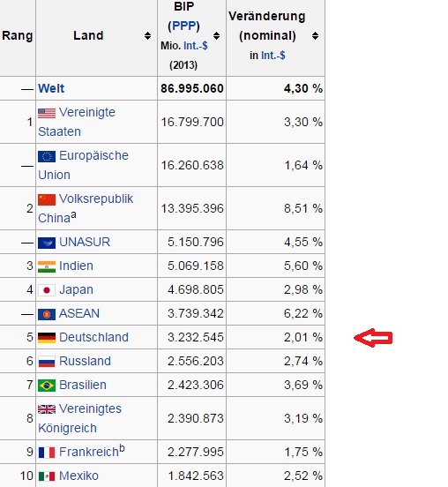Click the United Kingdom flag icon

[47, 409]
